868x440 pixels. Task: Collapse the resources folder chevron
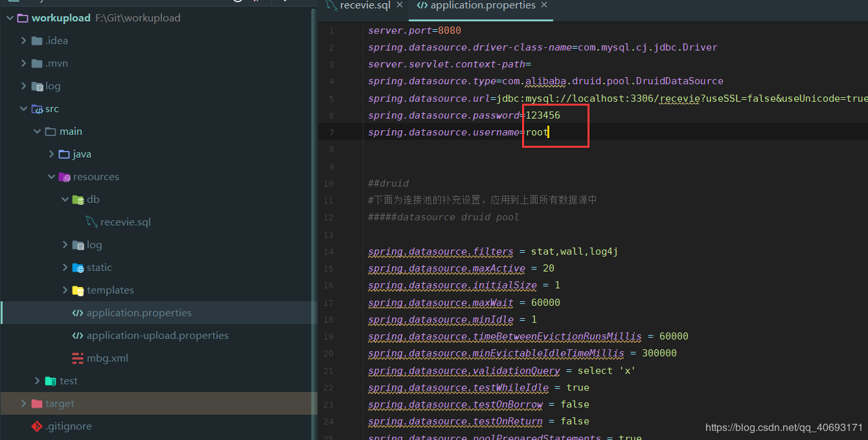[51, 177]
